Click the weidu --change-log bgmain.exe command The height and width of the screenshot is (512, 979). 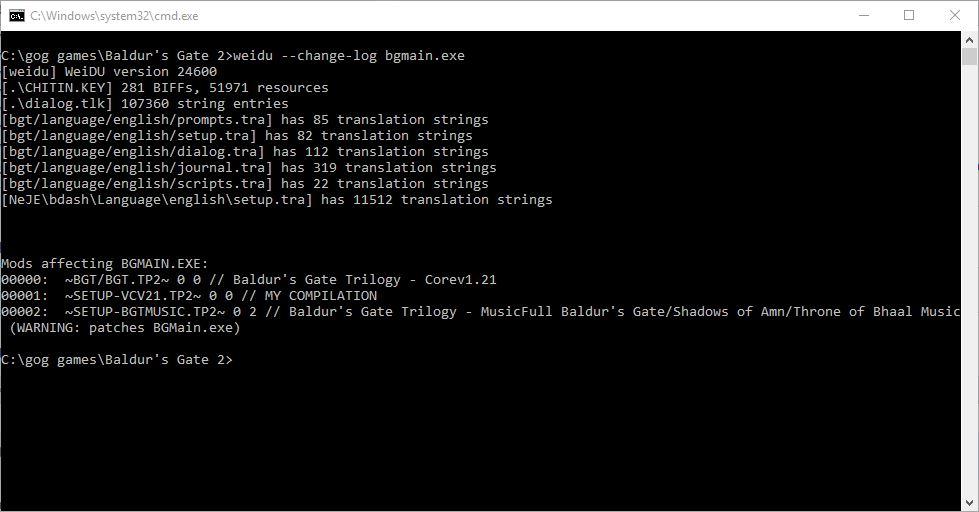click(349, 56)
